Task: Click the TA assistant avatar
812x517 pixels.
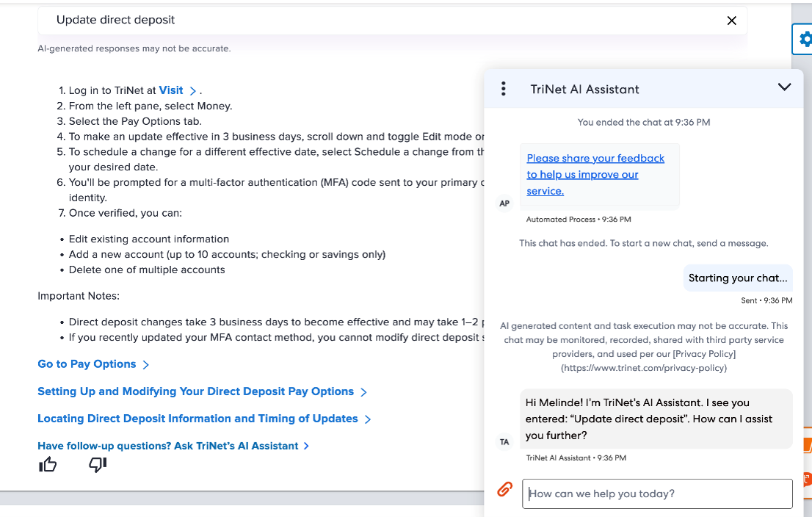Action: coord(504,442)
